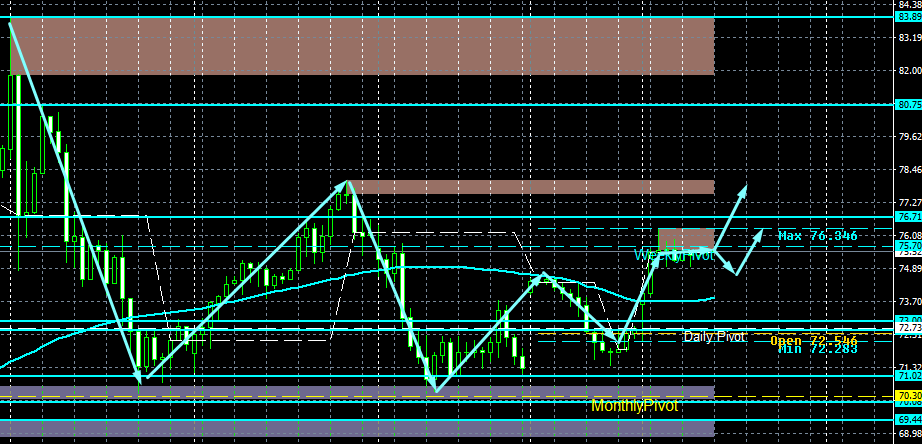Click the 79.62 axis price label
Viewport: 922px width, 444px height.
(909, 136)
